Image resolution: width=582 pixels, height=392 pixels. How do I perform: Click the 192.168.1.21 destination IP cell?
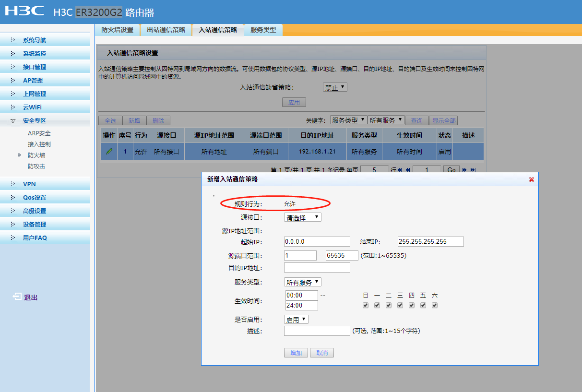click(317, 151)
